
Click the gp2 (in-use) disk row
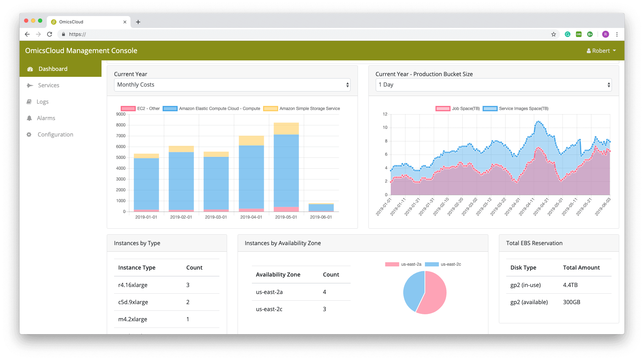coord(559,285)
